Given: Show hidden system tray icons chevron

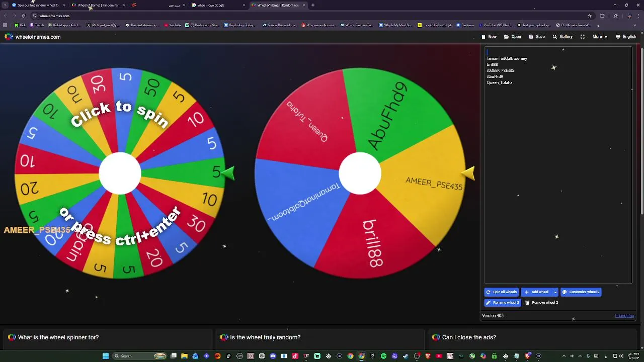Looking at the screenshot, I should (x=563, y=356).
